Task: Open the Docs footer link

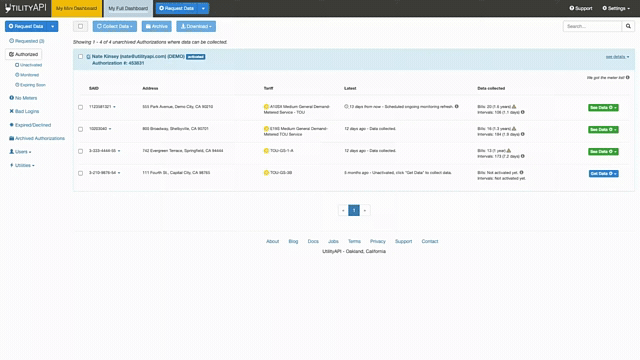Action: (313, 241)
